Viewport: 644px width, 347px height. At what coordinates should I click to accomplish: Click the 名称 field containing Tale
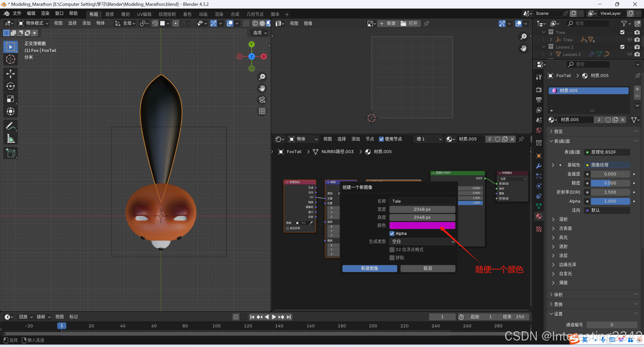[422, 201]
